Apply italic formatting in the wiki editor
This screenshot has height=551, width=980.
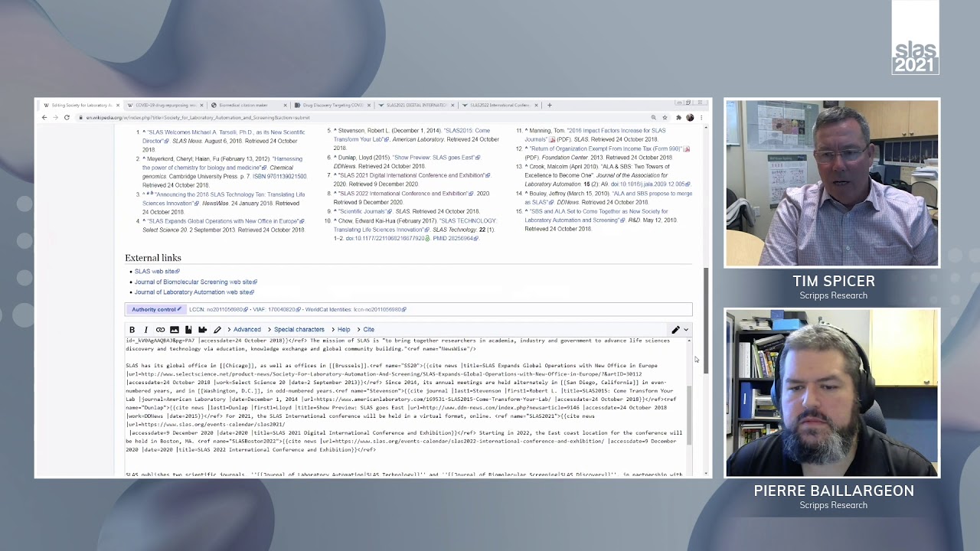click(145, 330)
